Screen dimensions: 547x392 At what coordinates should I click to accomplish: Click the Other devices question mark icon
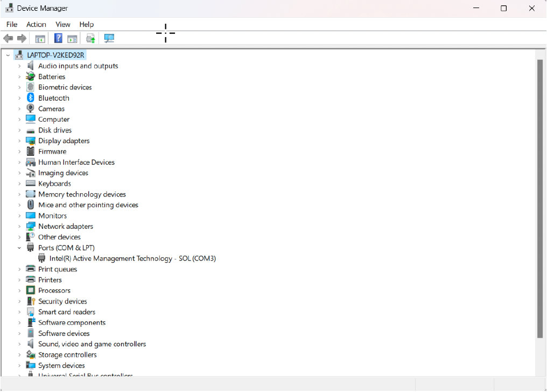point(31,237)
